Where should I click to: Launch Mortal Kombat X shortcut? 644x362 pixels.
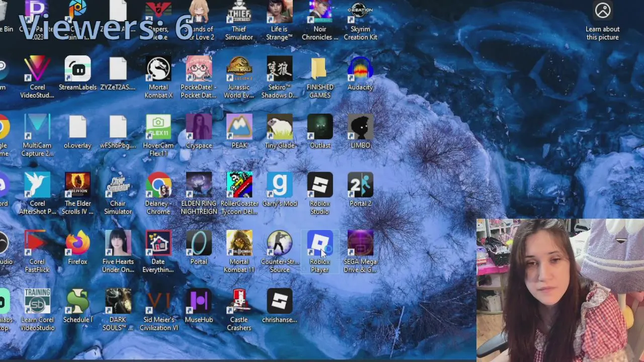pos(158,77)
